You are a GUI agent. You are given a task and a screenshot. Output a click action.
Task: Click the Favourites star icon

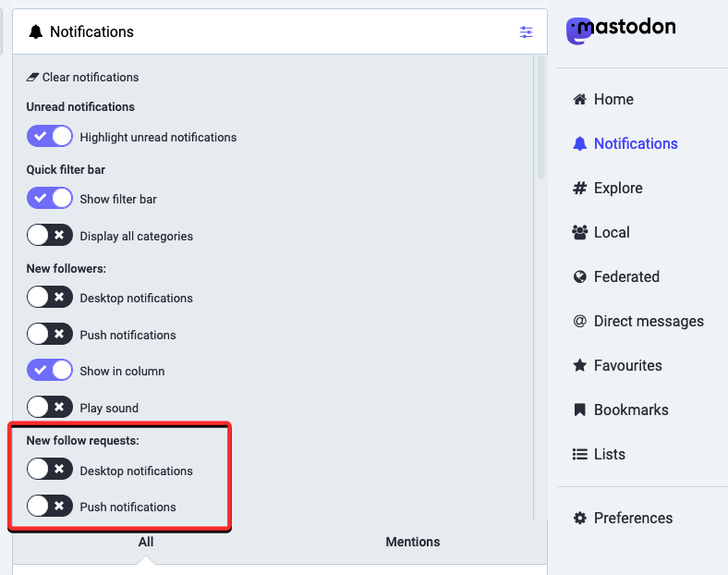tap(580, 365)
